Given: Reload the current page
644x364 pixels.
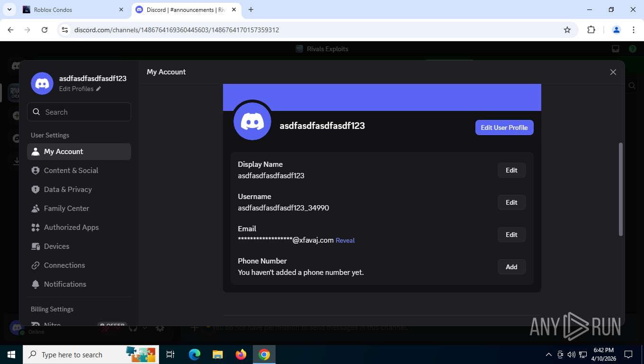Looking at the screenshot, I should click(45, 30).
